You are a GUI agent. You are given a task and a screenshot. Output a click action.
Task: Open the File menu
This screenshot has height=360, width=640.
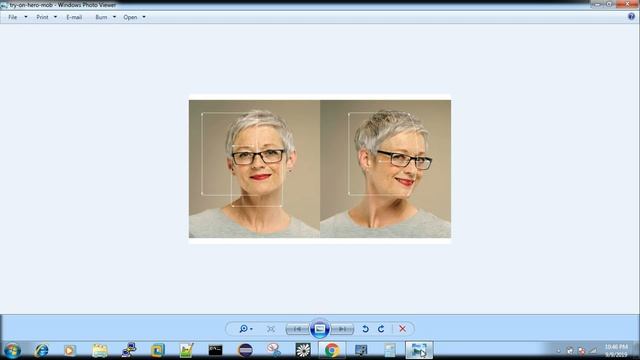coord(13,17)
